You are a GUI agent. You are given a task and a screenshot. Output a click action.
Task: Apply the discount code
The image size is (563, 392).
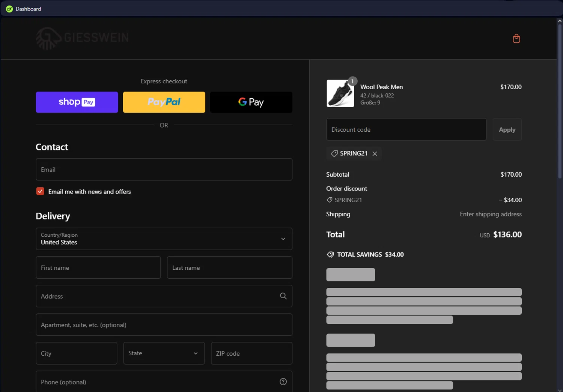507,129
